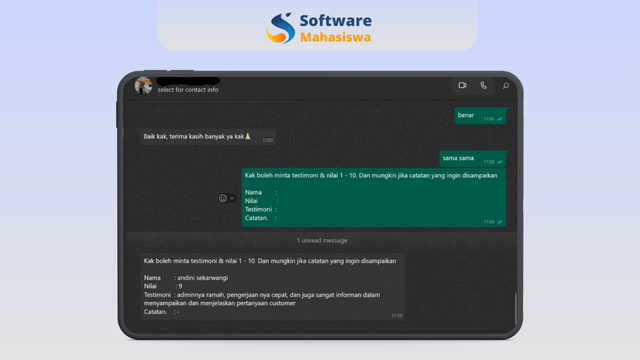
Task: Select the 'sama sama' sent message
Action: [473, 159]
